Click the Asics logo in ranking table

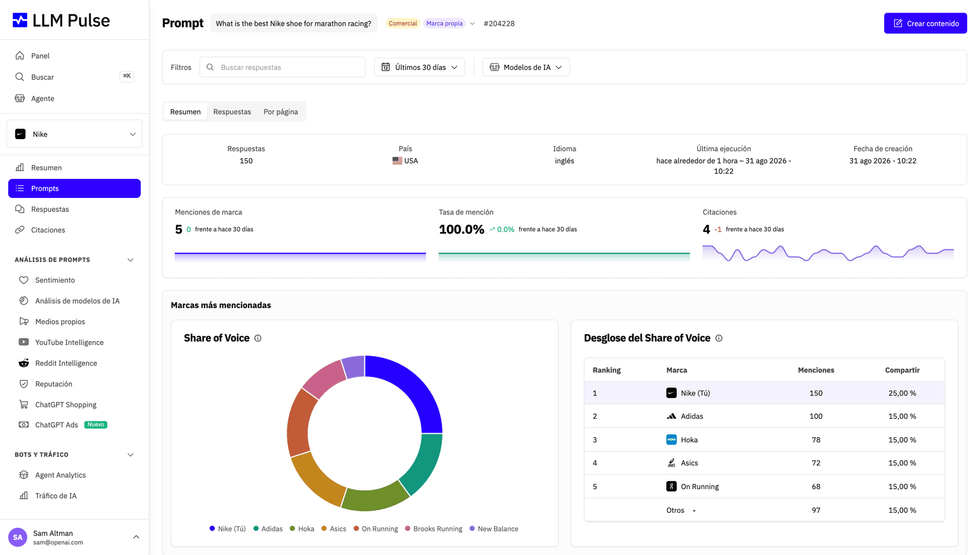point(672,463)
